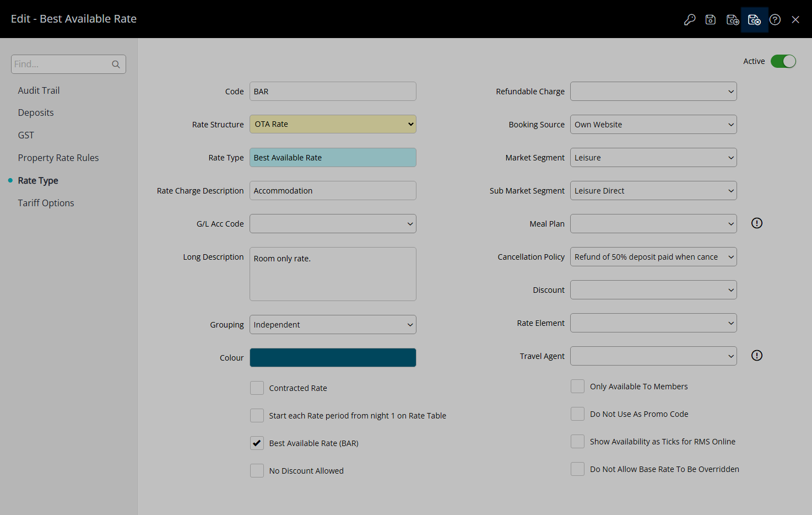Open the Discount dropdown
Viewport: 812px width, 515px height.
tap(653, 290)
